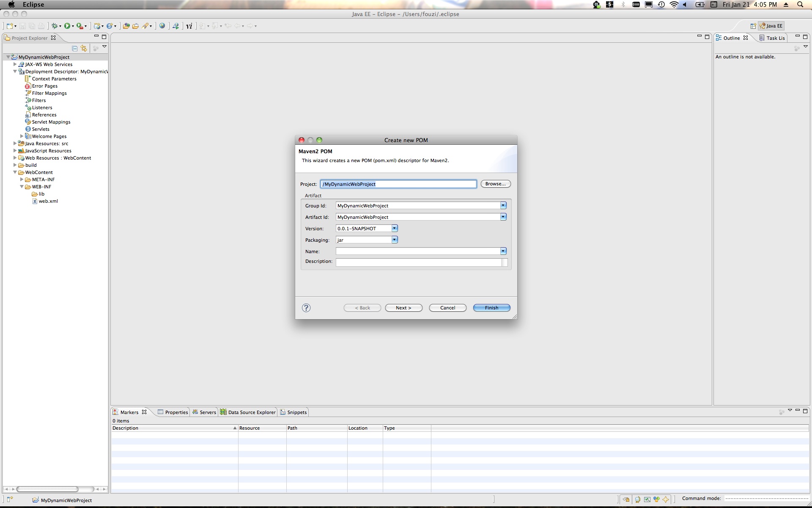Click the colored shapes icon in bottom status bar

click(x=656, y=500)
